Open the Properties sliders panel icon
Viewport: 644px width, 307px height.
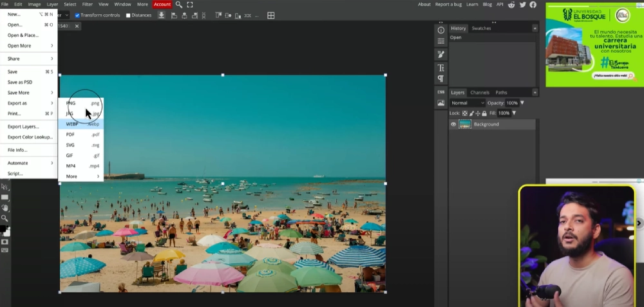tap(440, 41)
